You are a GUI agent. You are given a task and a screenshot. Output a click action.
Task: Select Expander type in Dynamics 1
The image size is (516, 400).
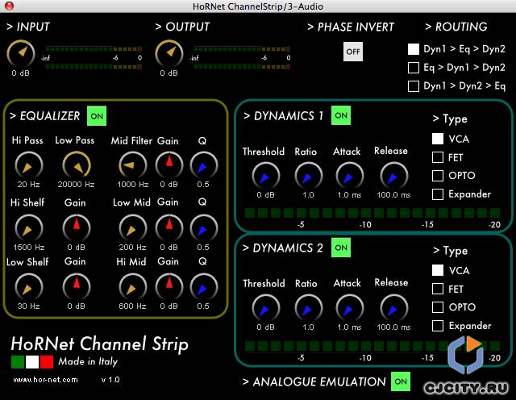coord(438,194)
